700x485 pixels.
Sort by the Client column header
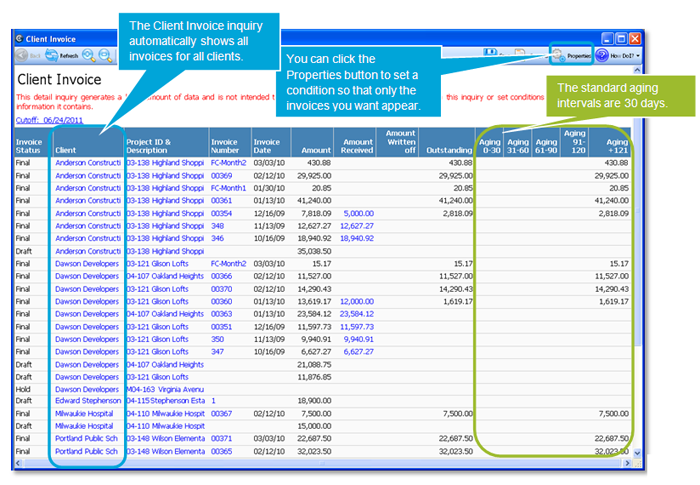click(66, 149)
